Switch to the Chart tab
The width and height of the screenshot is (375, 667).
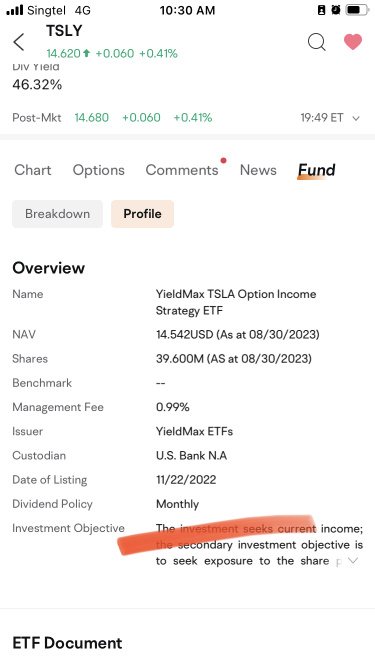click(x=33, y=170)
